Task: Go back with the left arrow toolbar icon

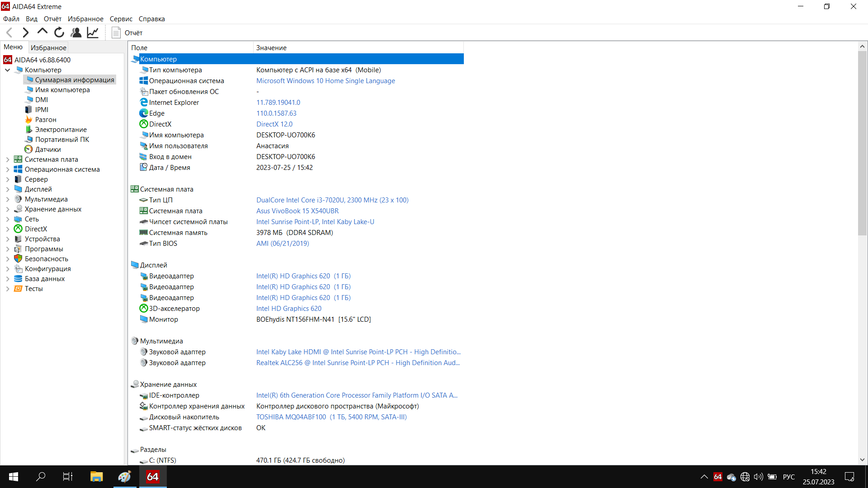Action: 9,33
